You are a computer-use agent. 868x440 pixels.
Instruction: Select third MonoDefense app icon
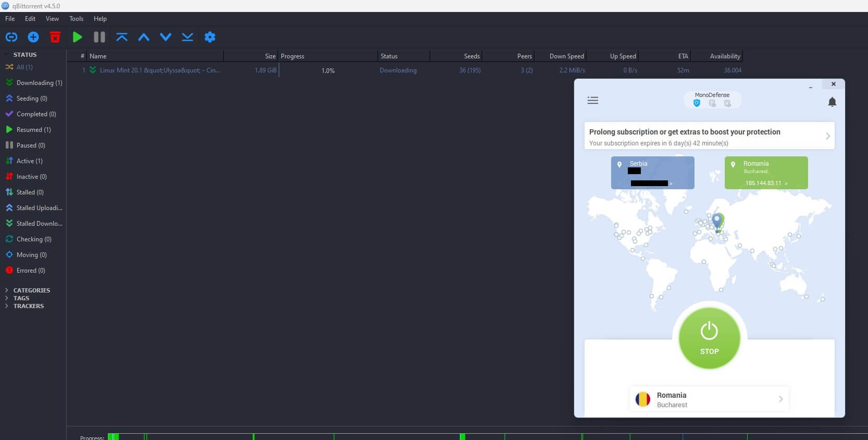point(727,103)
